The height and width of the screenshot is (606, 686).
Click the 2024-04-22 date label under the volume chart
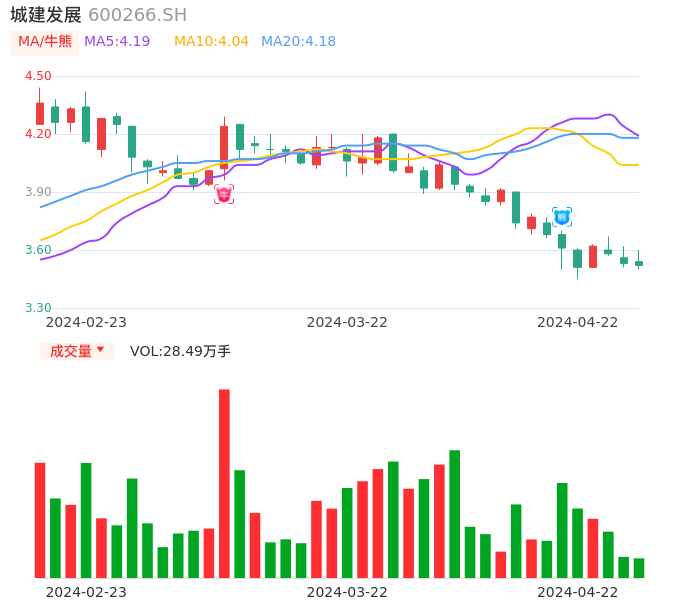(577, 591)
